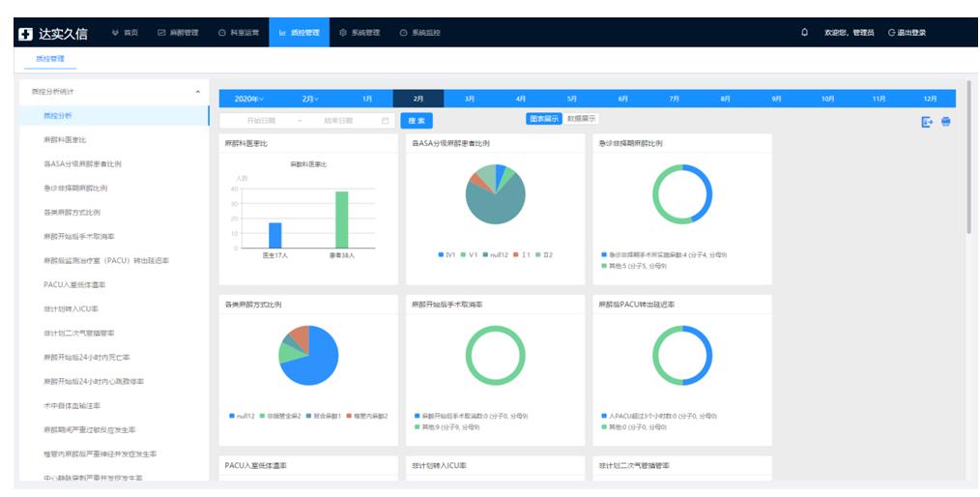Click the print icon
Image resolution: width=980 pixels, height=497 pixels.
coord(946,122)
